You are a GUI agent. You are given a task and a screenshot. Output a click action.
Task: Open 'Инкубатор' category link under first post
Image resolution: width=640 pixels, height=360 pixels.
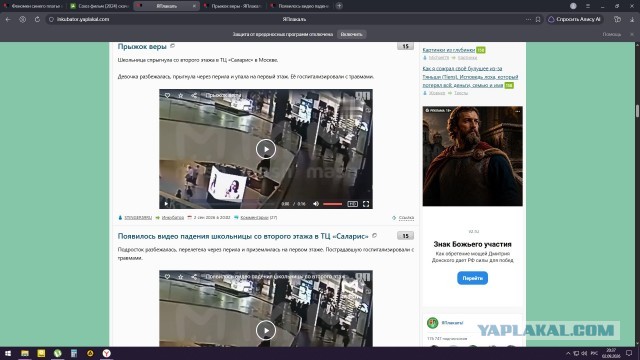173,218
